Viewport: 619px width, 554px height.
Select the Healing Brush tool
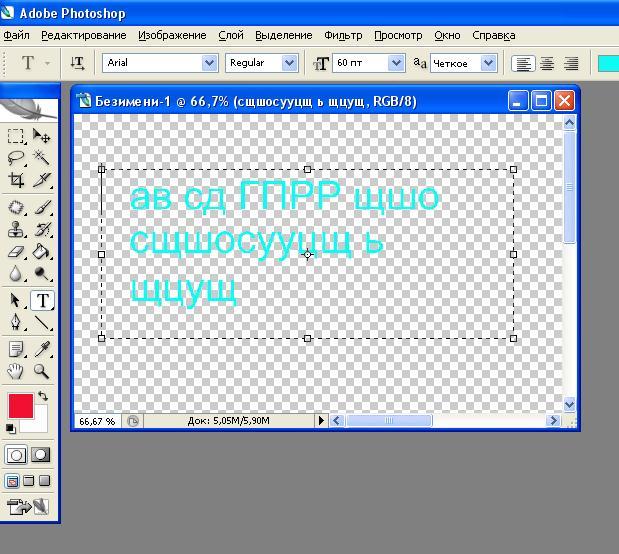click(x=16, y=207)
